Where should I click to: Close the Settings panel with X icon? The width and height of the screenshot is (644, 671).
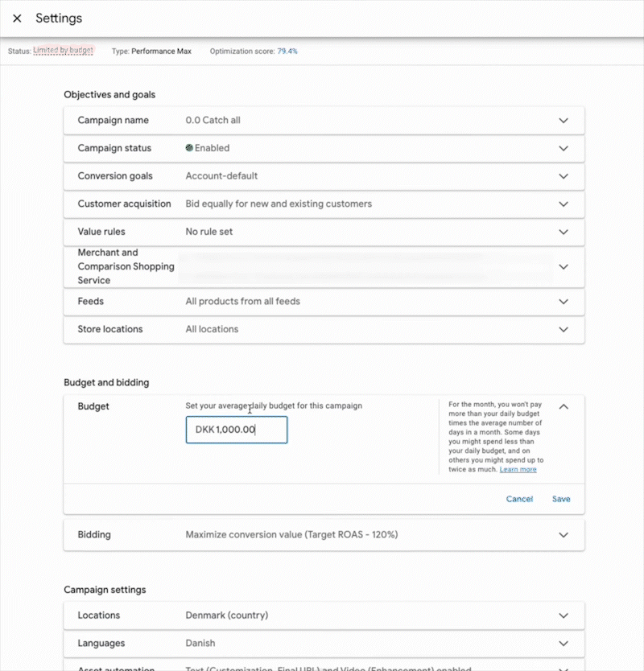(17, 19)
